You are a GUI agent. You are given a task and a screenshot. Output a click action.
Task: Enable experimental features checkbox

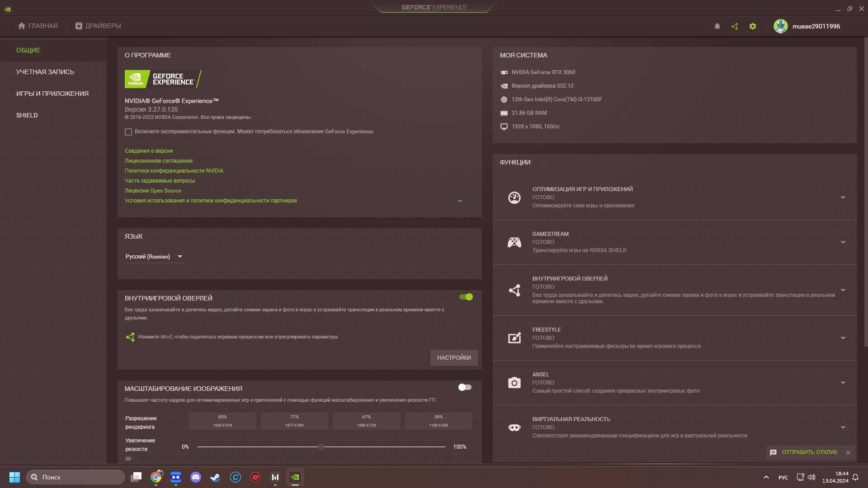[128, 132]
